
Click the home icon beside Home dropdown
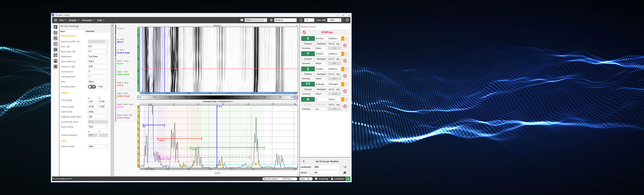coord(345,173)
